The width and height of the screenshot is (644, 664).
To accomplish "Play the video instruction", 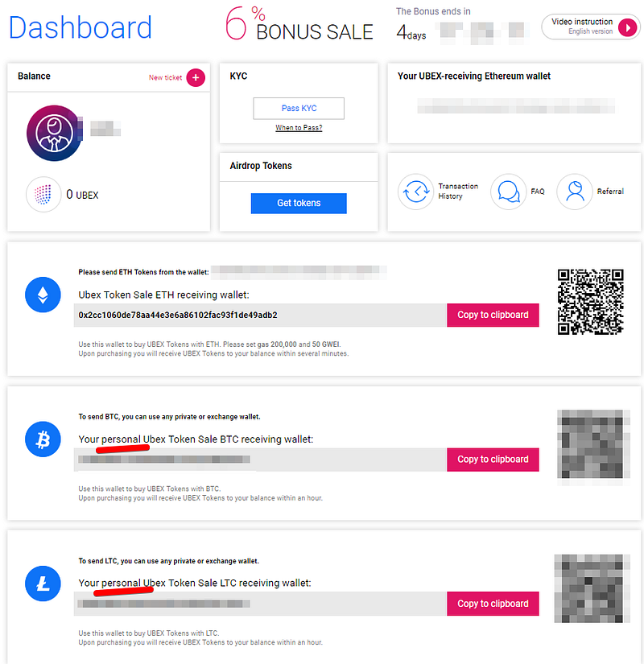I will pos(627,27).
